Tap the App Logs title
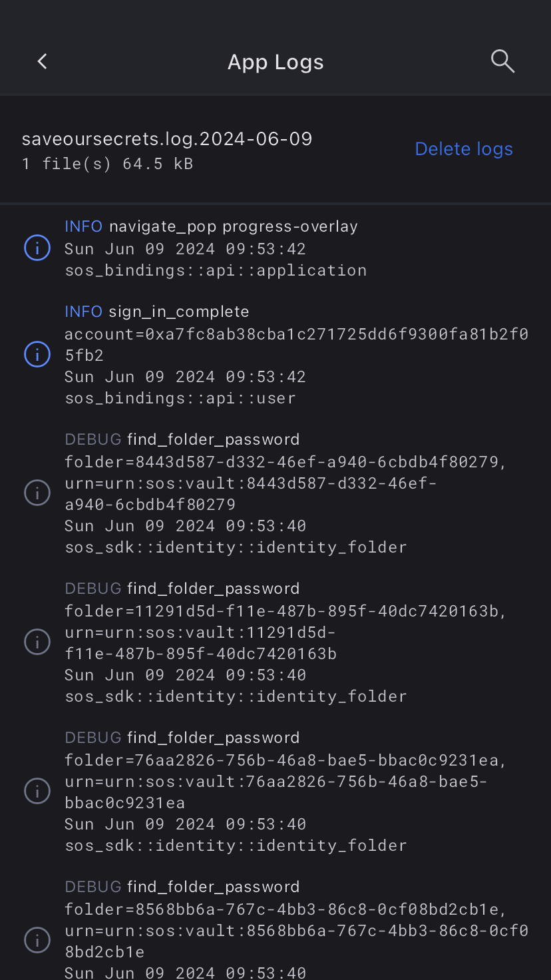The width and height of the screenshot is (551, 980). pyautogui.click(x=275, y=62)
